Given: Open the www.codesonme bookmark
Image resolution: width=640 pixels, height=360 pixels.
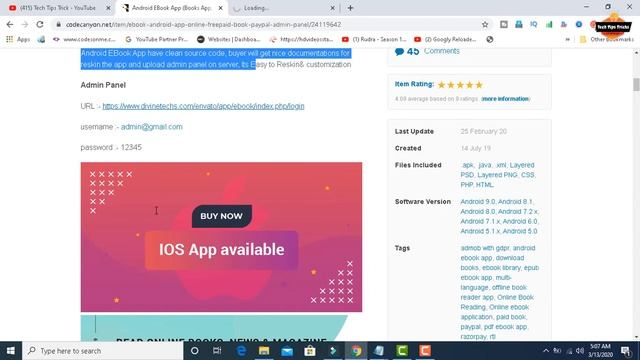Looking at the screenshot, I should (x=84, y=39).
